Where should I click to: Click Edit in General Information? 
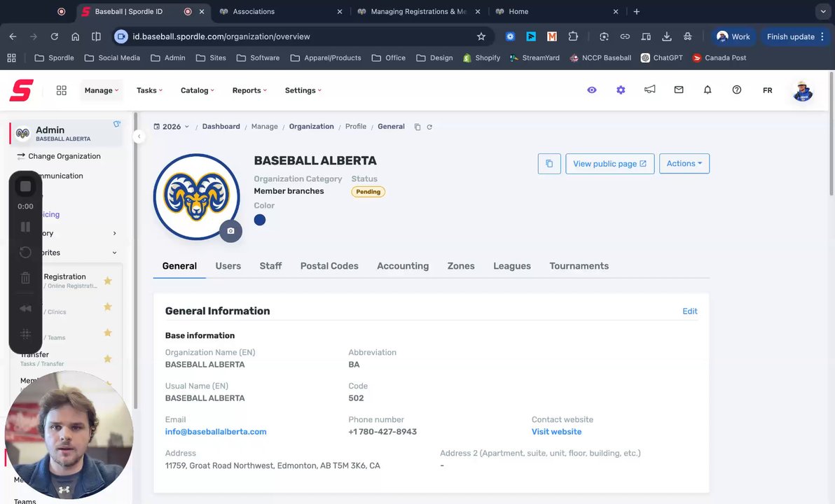(x=689, y=311)
